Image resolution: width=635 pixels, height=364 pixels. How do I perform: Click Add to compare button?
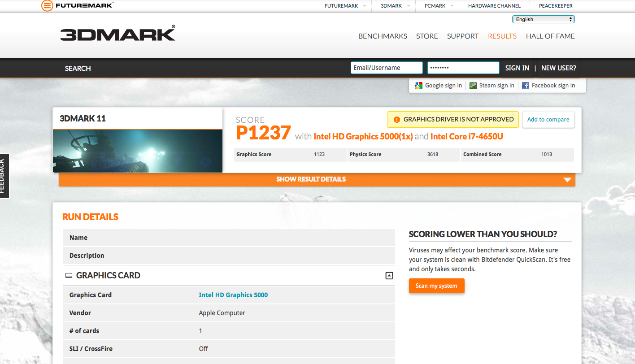point(548,120)
